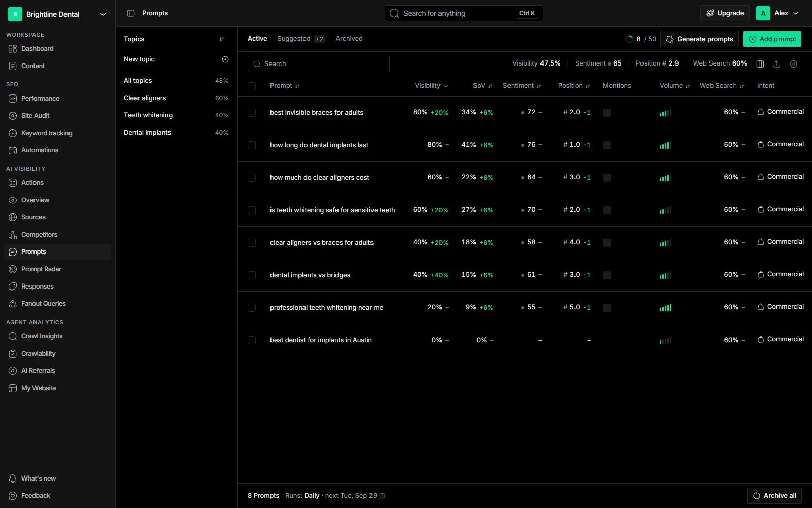Open the settings icon next to export
Screen dimensions: 812x508
pyautogui.click(x=794, y=64)
